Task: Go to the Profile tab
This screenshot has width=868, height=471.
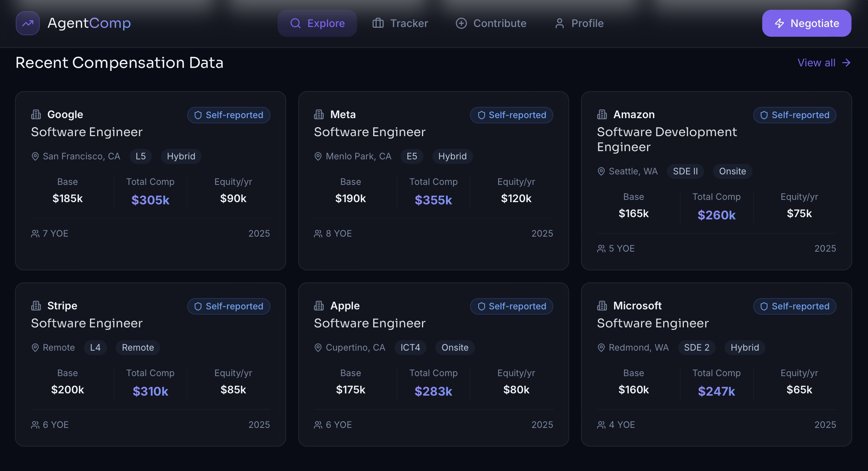Action: [579, 23]
